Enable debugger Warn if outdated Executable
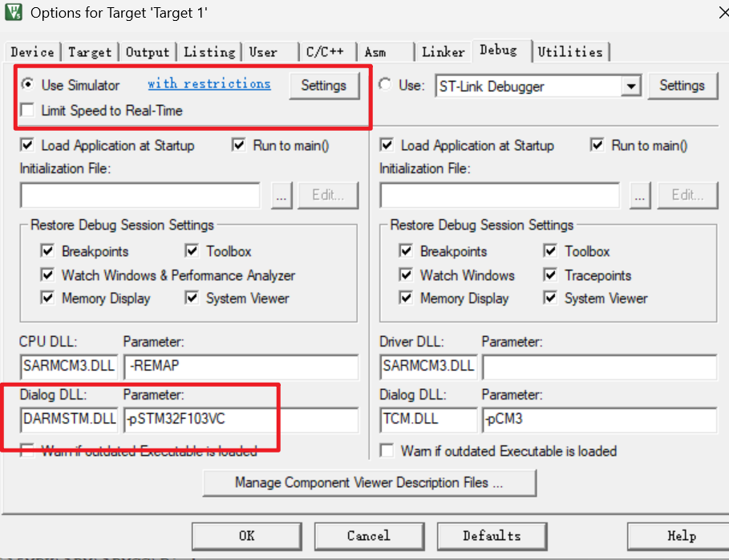Image resolution: width=729 pixels, height=560 pixels. coord(387,451)
